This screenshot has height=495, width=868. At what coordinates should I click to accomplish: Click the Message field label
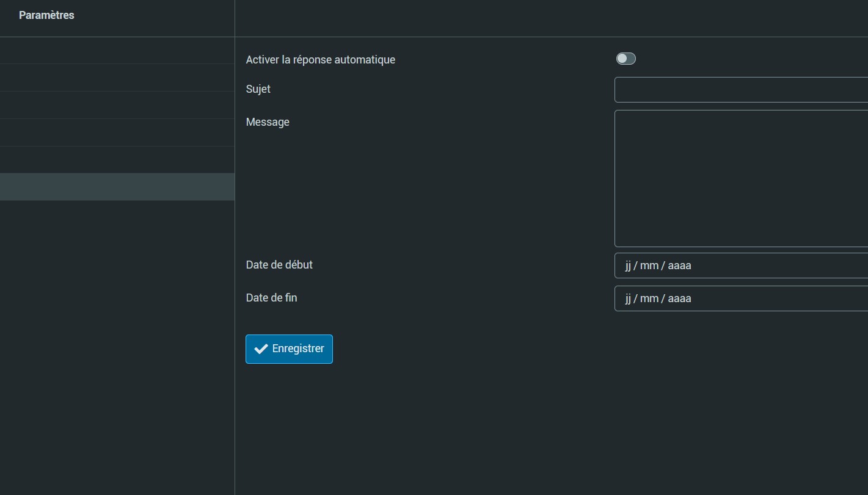[268, 122]
